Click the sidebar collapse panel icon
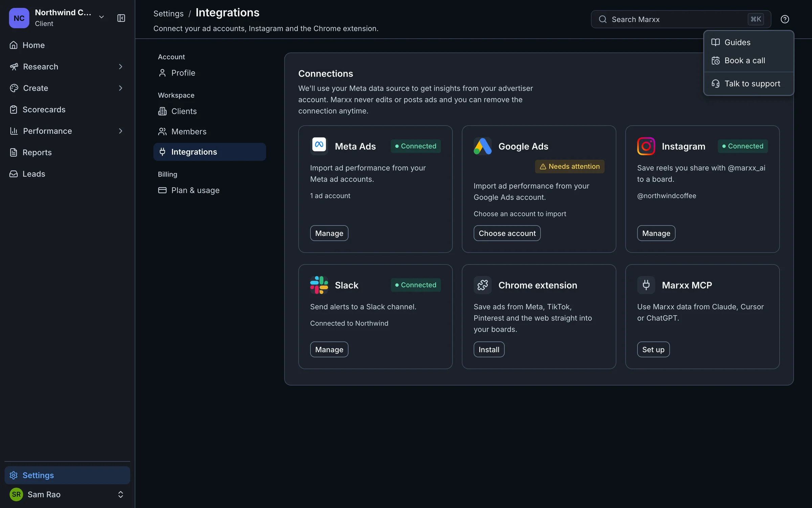 pos(121,18)
